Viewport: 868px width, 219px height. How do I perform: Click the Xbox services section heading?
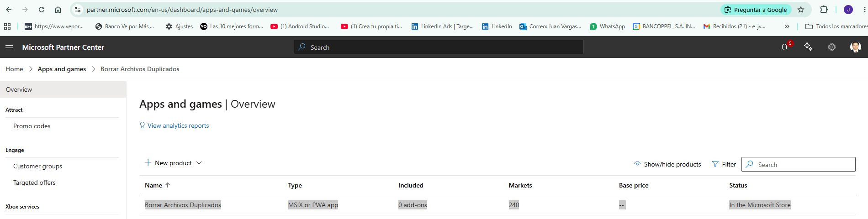[22, 207]
